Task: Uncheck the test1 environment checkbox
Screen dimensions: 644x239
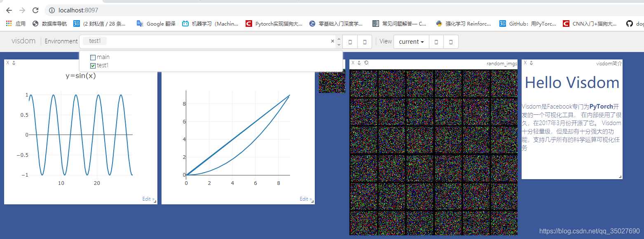Action: pos(93,66)
